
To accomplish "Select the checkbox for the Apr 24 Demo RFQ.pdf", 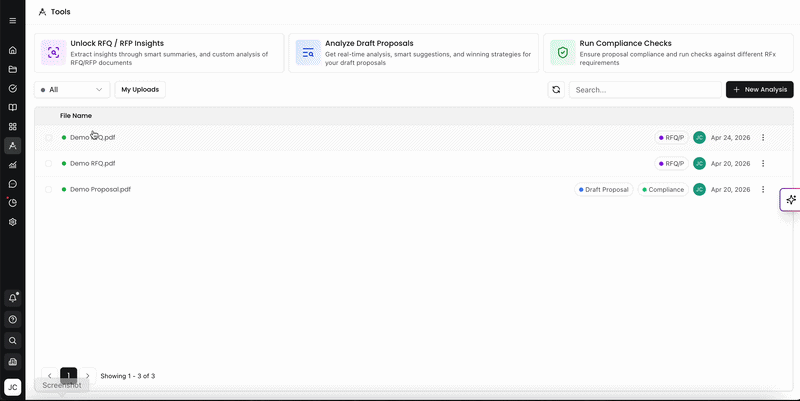I will pos(48,137).
